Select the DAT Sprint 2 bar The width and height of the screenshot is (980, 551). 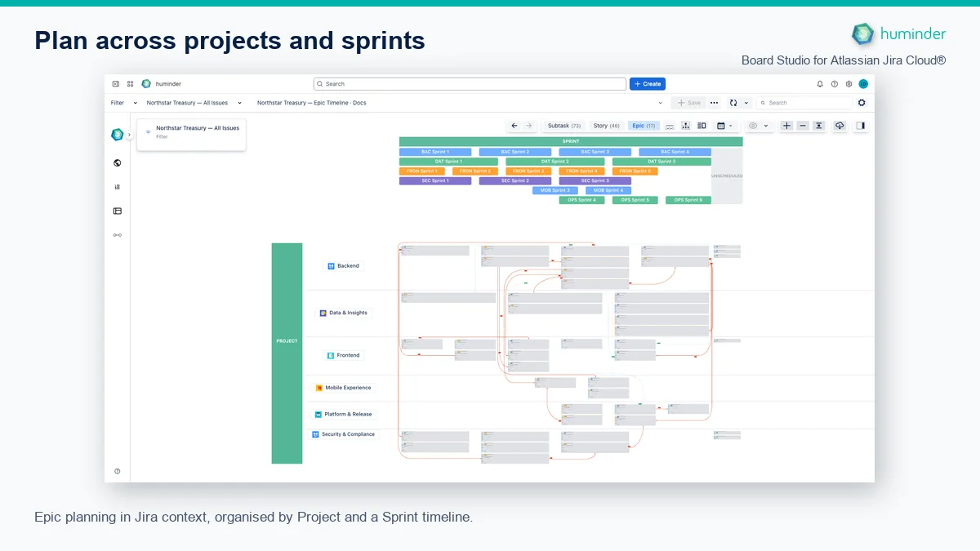(x=555, y=162)
